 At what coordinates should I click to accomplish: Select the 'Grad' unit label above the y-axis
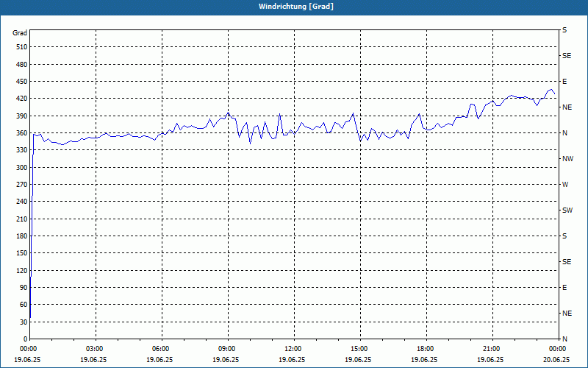point(20,33)
